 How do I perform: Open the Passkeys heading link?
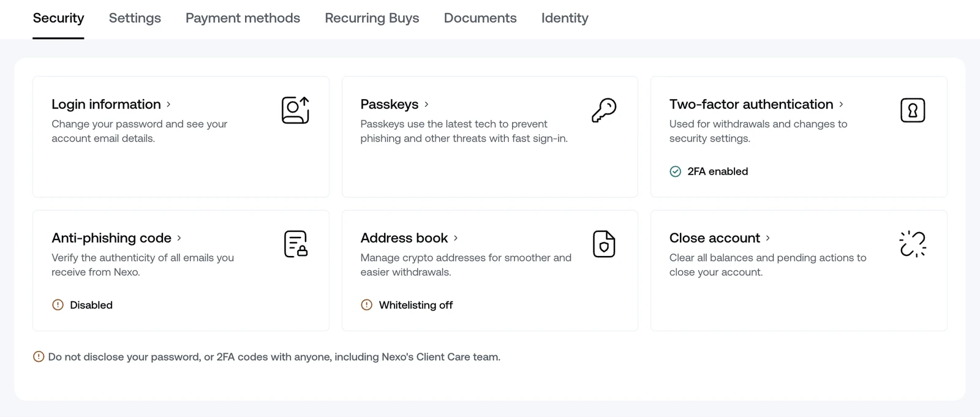pos(390,104)
